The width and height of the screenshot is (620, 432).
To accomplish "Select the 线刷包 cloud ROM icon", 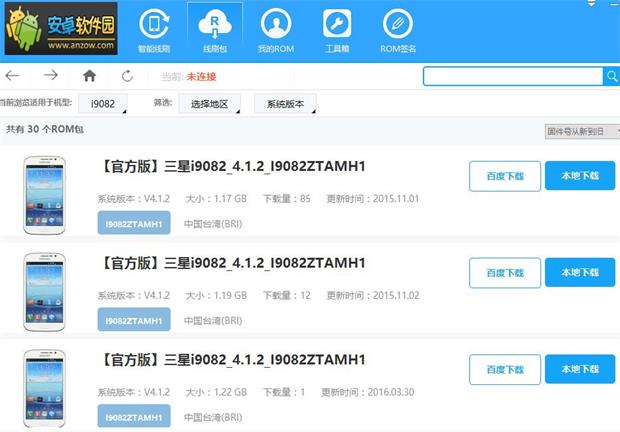I will point(212,27).
